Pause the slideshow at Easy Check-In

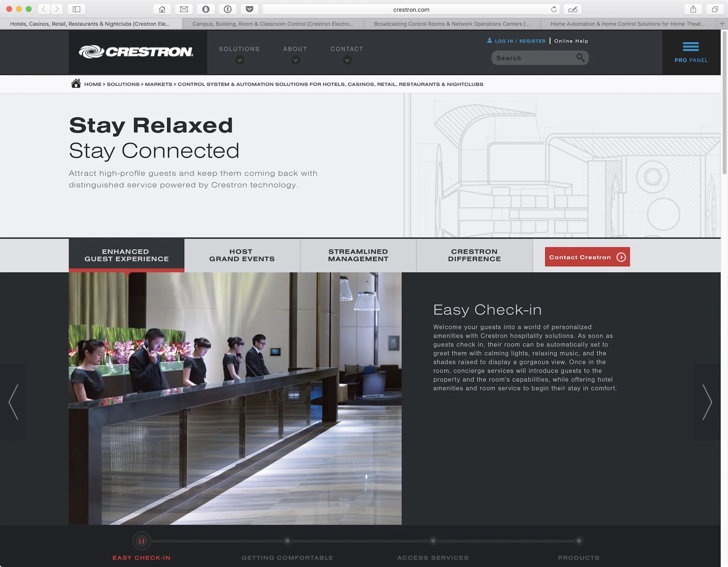pos(141,541)
